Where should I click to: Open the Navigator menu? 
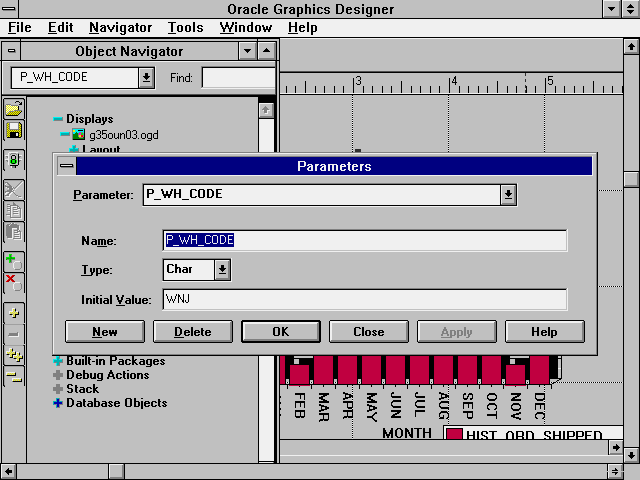point(120,28)
